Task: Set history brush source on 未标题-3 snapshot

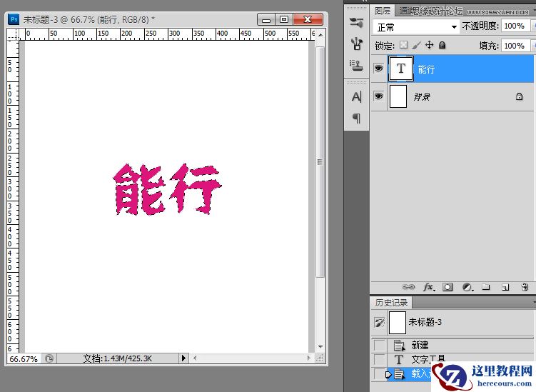Action: pyautogui.click(x=380, y=322)
